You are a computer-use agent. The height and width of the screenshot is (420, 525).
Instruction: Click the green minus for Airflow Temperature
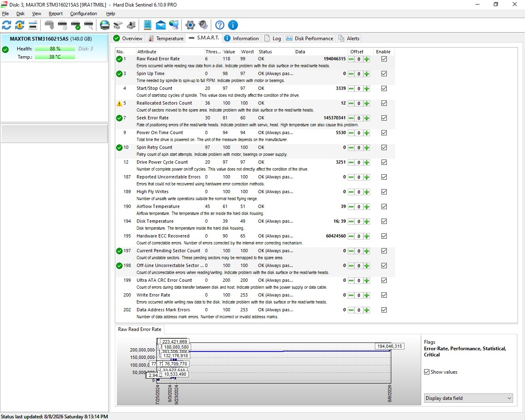(351, 207)
